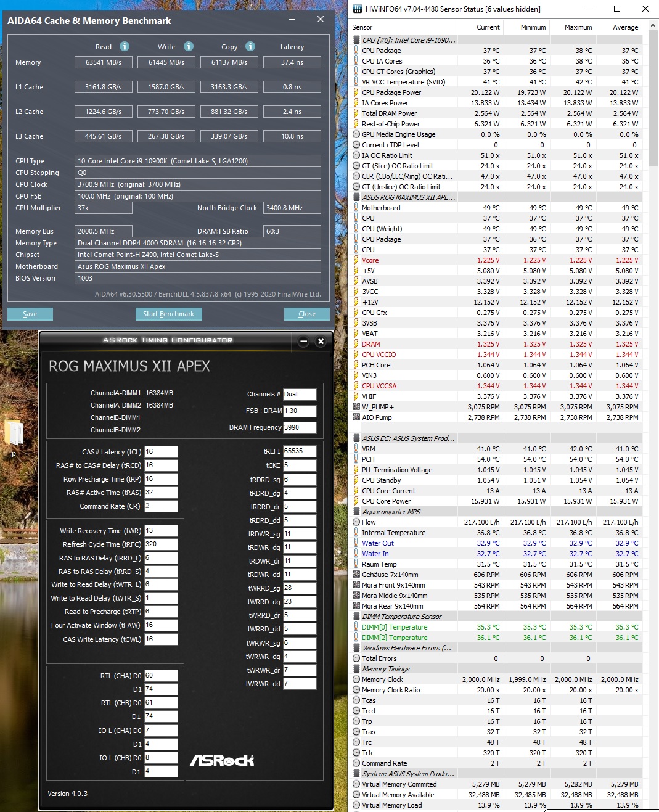Click the Refresh Cycle Time (tRFC) field

[161, 544]
